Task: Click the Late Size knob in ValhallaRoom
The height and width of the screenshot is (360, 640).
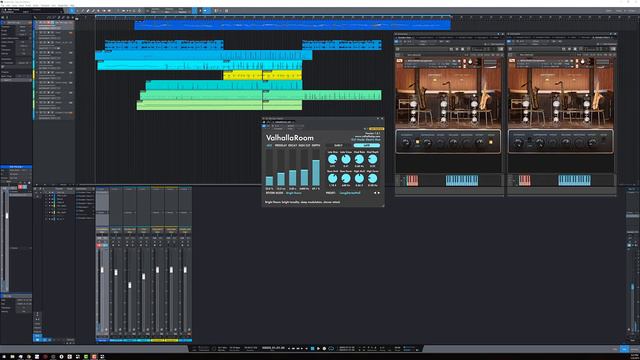Action: (x=333, y=159)
